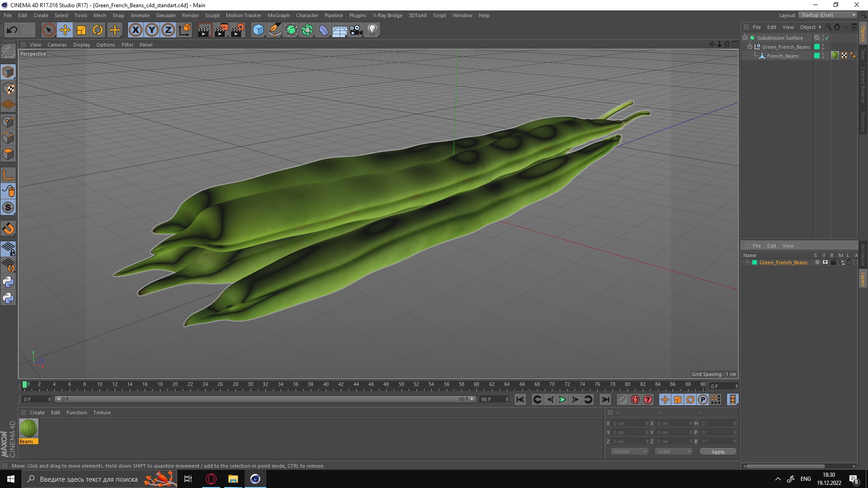This screenshot has height=488, width=868.
Task: Go to end of animation
Action: [605, 399]
